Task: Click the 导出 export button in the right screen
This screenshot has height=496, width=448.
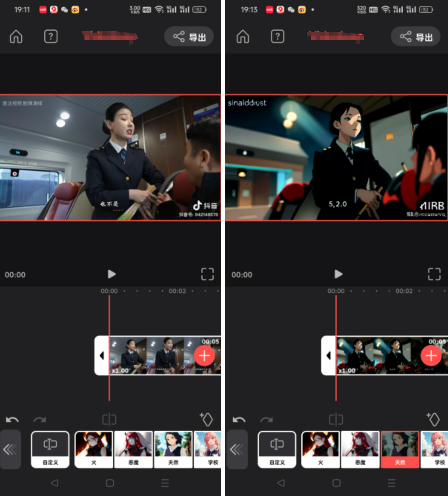Action: click(x=416, y=37)
